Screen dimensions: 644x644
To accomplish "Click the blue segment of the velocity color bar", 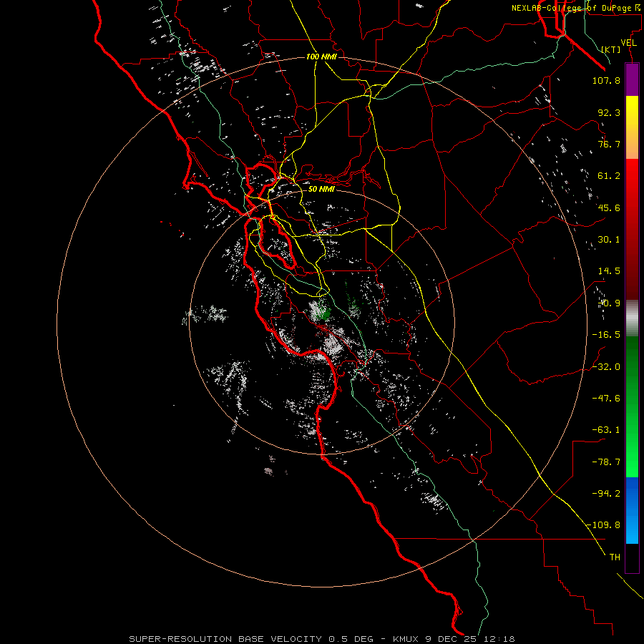I will pos(632,510).
